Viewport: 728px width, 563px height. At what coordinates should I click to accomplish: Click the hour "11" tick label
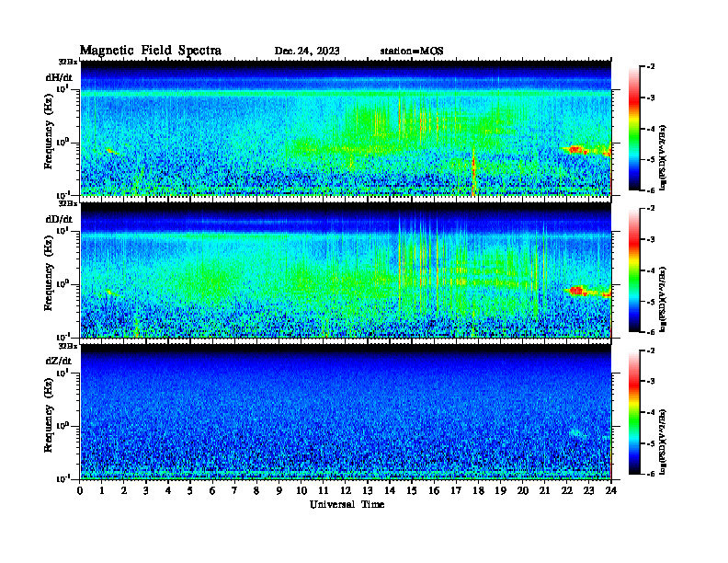pyautogui.click(x=324, y=491)
